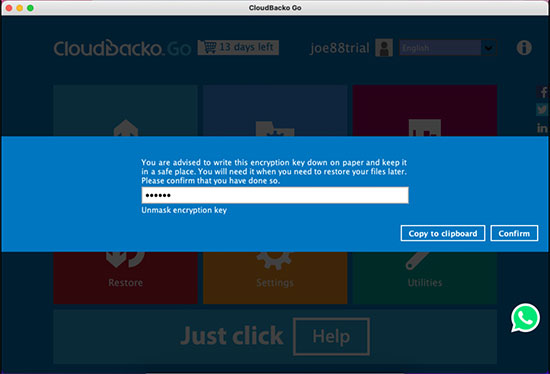Click the advisory text about encryption key

[274, 172]
